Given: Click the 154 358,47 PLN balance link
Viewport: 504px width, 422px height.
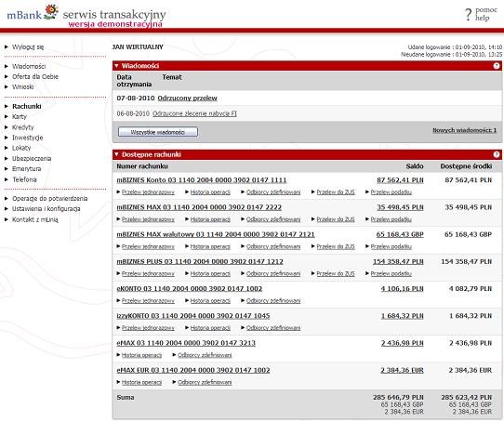Looking at the screenshot, I should coord(398,261).
